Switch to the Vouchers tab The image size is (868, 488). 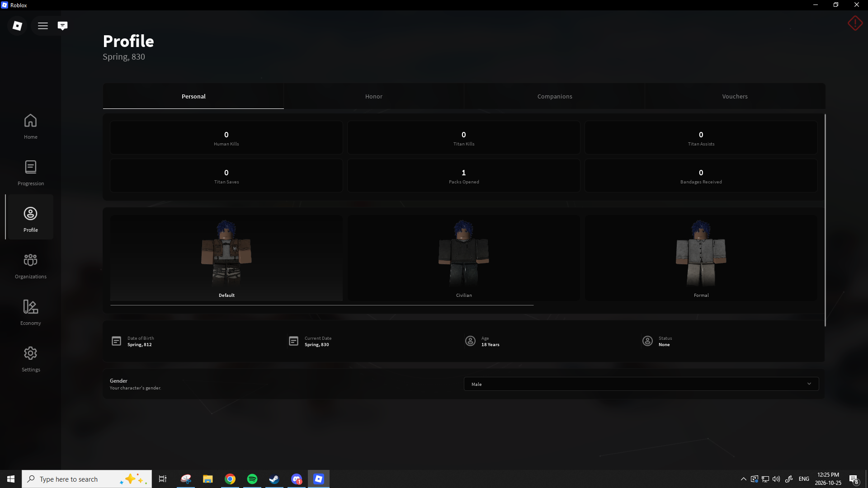tap(735, 96)
